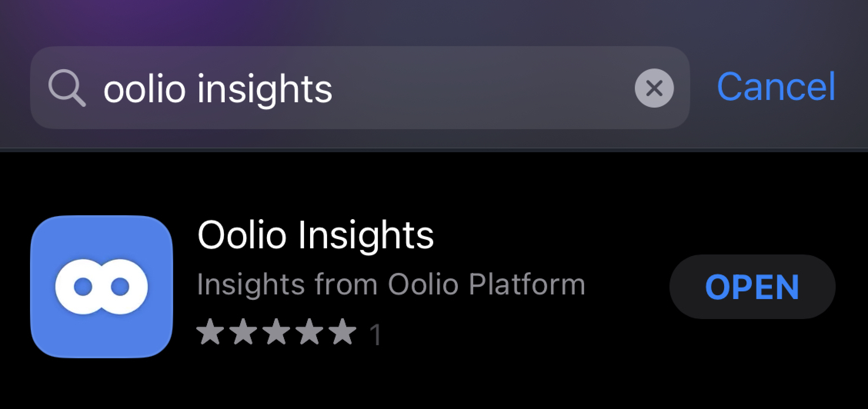868x409 pixels.
Task: Clear the search text with the X button
Action: pyautogui.click(x=654, y=88)
